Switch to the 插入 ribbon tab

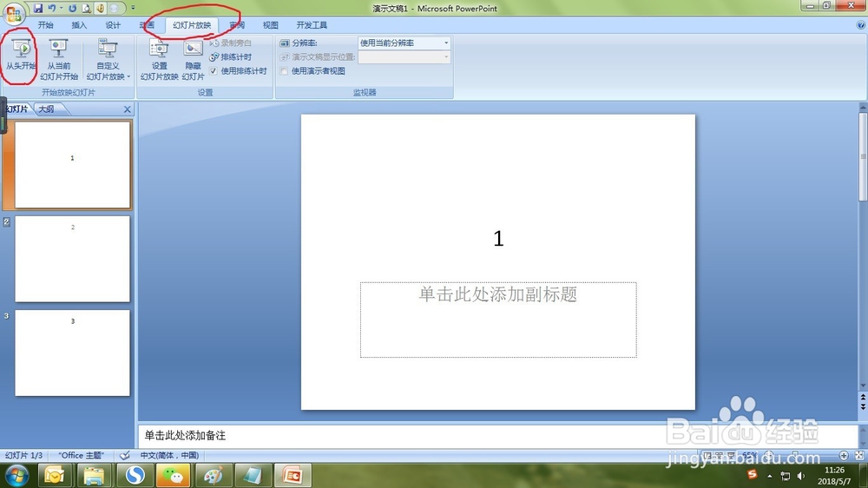pos(79,25)
